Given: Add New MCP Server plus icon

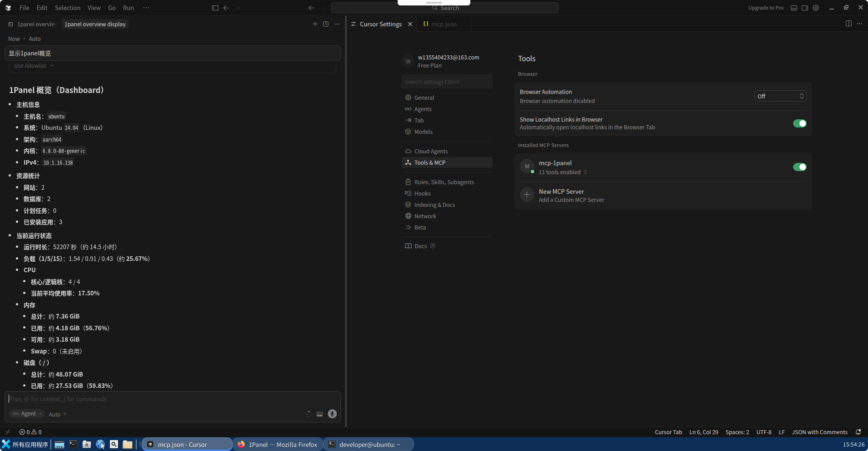Looking at the screenshot, I should (x=527, y=195).
